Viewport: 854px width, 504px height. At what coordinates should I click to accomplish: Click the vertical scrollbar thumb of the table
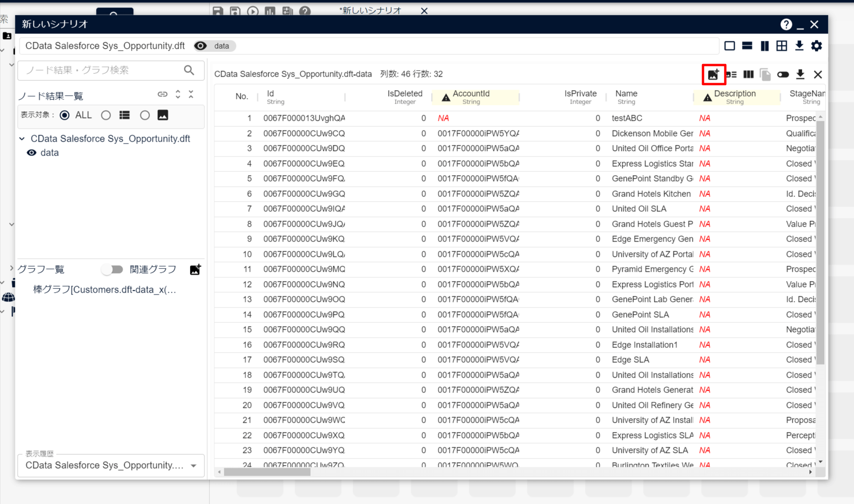pyautogui.click(x=821, y=242)
